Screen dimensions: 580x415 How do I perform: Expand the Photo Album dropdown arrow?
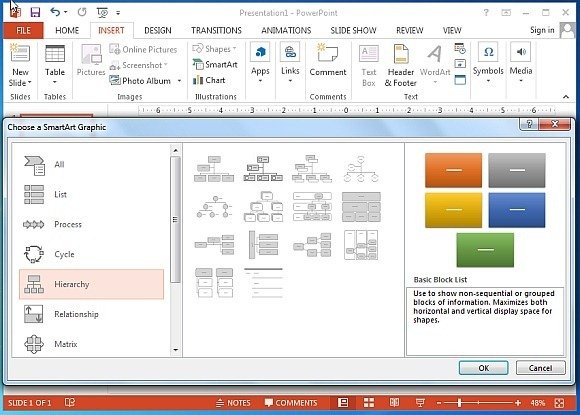coord(179,81)
